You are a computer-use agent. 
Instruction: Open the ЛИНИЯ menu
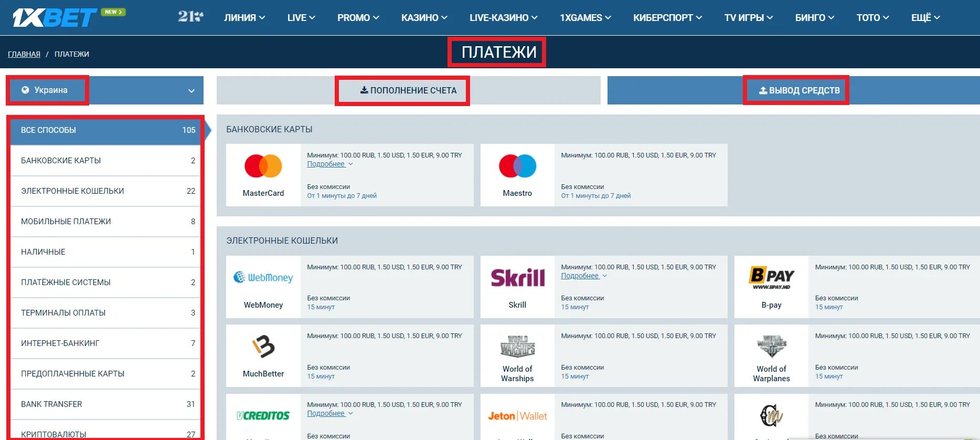pos(244,18)
